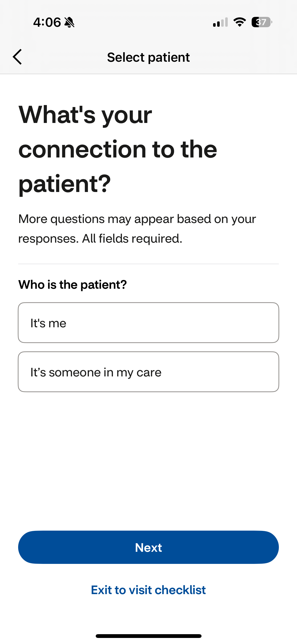Tap the battery level indicator

point(261,22)
